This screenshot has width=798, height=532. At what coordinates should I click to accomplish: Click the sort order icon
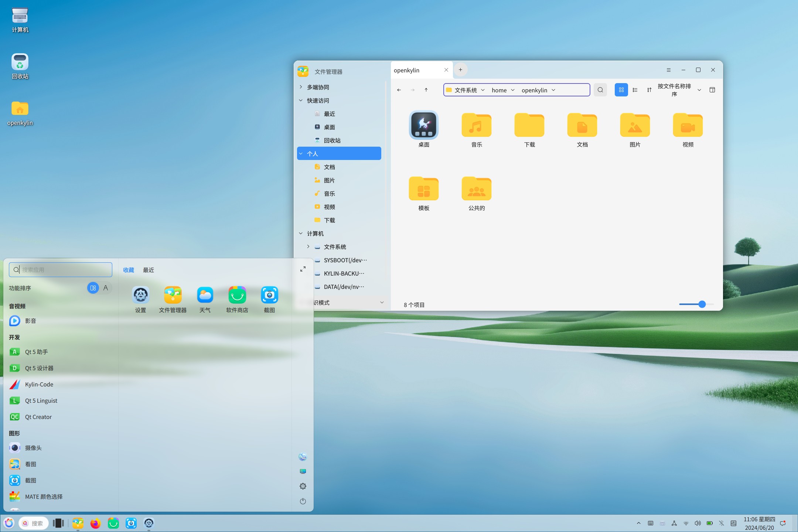(649, 90)
